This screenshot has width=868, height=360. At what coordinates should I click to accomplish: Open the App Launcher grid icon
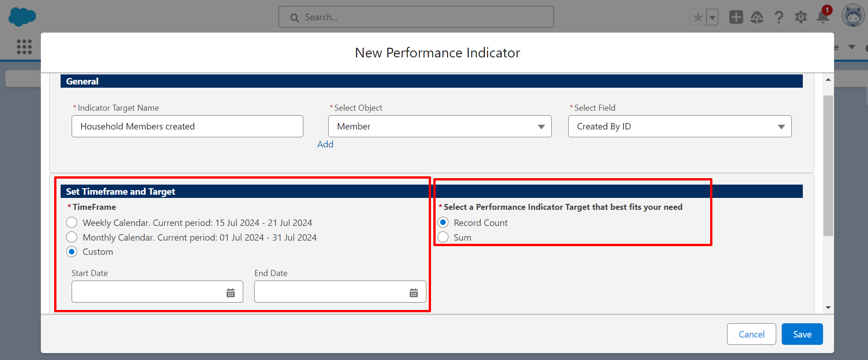[24, 47]
